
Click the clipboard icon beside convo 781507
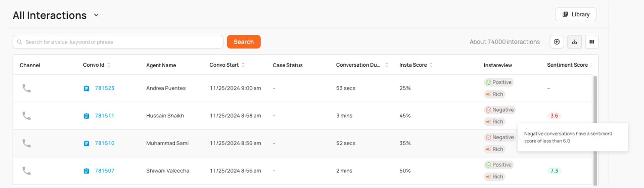pyautogui.click(x=86, y=171)
